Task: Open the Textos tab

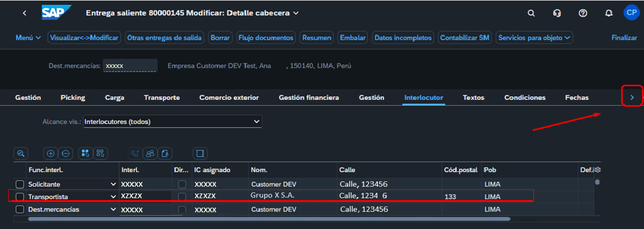Action: (x=473, y=98)
